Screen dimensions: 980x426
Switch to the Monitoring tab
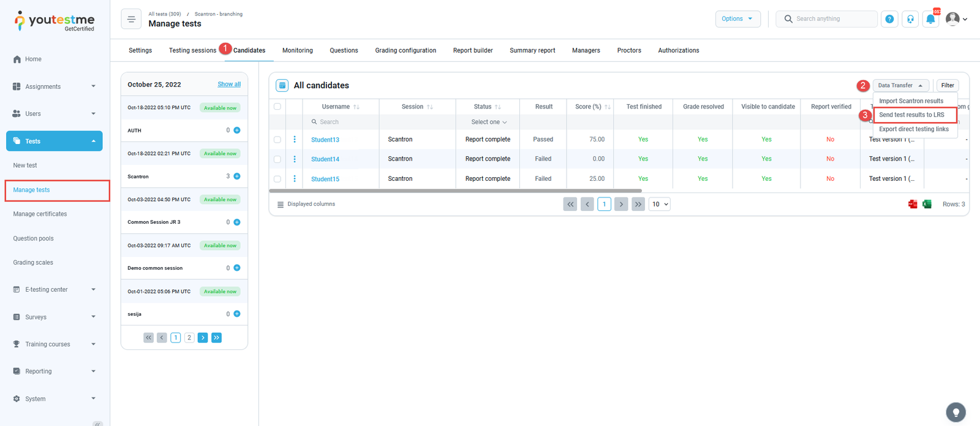click(x=297, y=50)
